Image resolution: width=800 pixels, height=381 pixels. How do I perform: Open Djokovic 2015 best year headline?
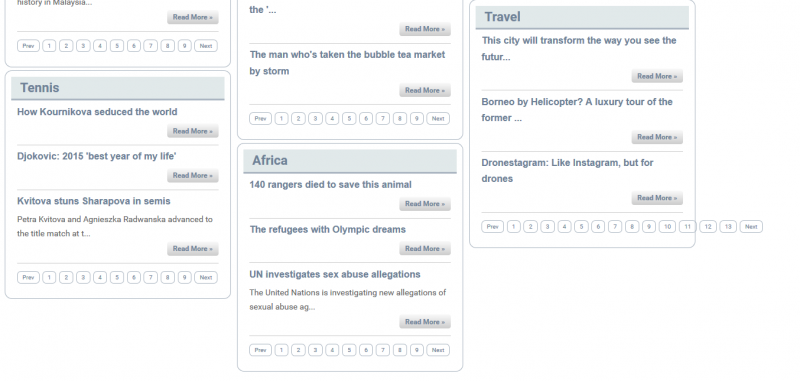(x=96, y=156)
